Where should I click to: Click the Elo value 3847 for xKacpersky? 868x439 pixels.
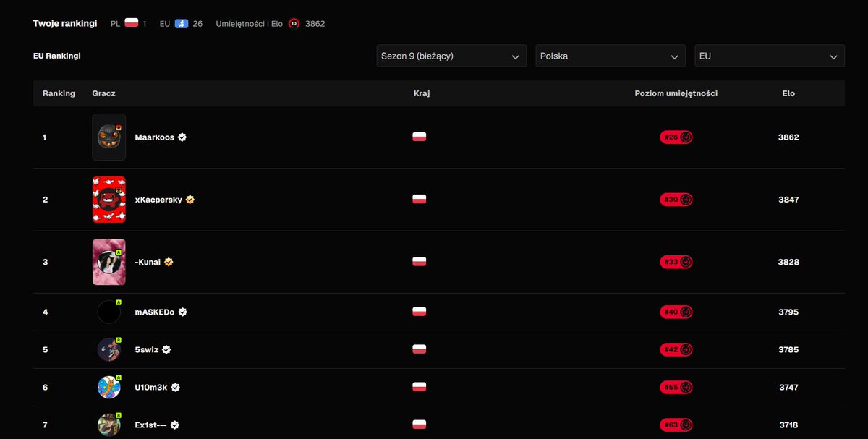pyautogui.click(x=788, y=200)
